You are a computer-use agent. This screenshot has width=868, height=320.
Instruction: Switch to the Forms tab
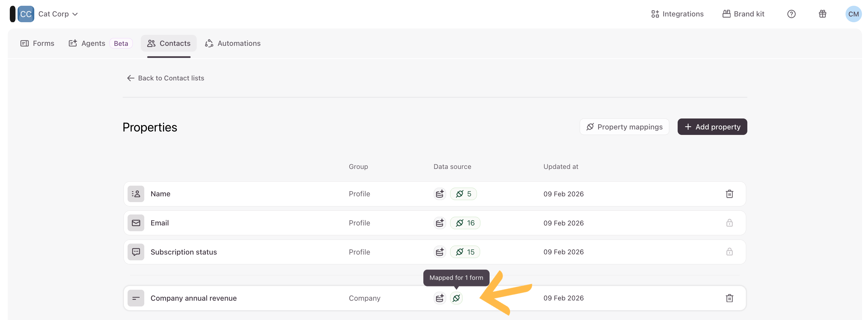coord(37,43)
